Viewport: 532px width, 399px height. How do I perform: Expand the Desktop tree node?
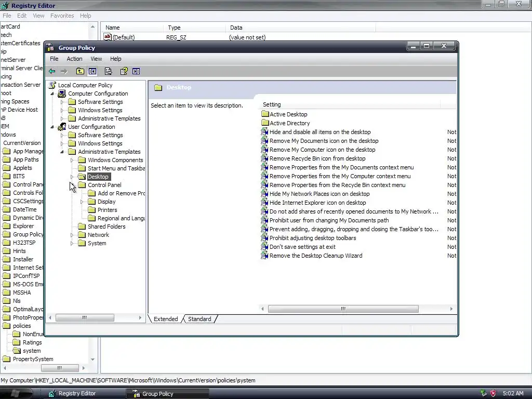point(72,177)
